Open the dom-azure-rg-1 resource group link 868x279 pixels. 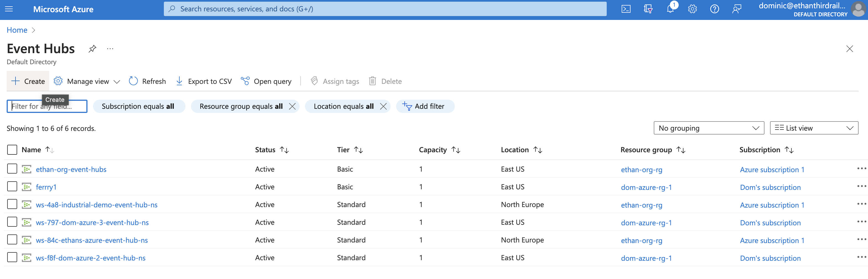click(x=646, y=187)
